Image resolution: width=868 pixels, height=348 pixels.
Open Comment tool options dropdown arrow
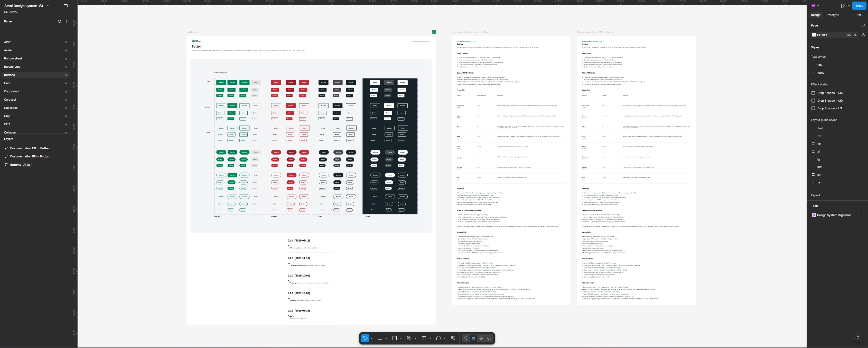445,338
